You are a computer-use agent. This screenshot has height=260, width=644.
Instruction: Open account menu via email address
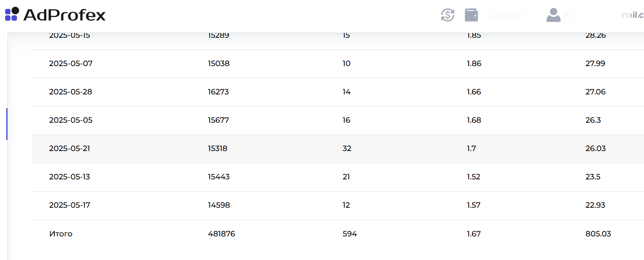pos(604,15)
